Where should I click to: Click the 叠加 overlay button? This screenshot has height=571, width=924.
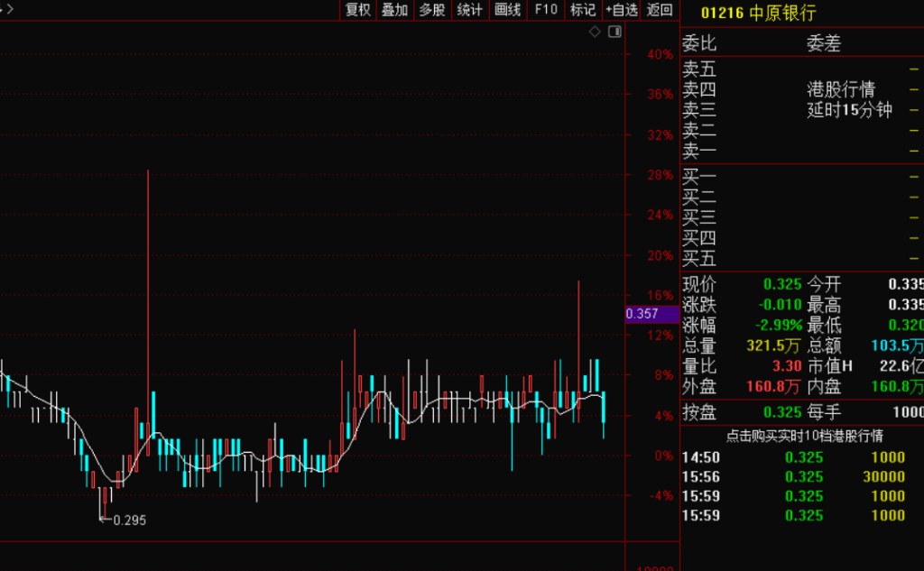(x=395, y=9)
